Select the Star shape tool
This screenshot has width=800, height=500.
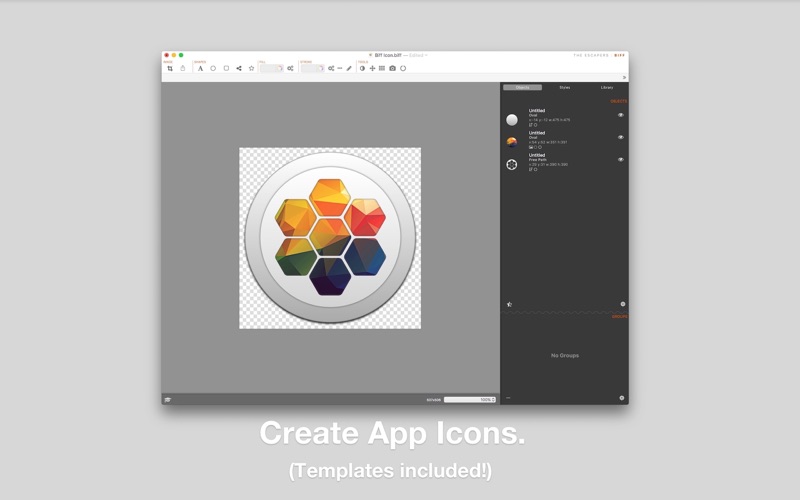pos(252,68)
